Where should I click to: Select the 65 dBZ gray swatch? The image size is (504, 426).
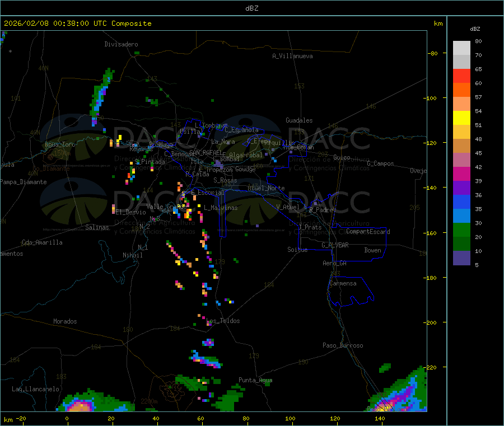point(461,62)
